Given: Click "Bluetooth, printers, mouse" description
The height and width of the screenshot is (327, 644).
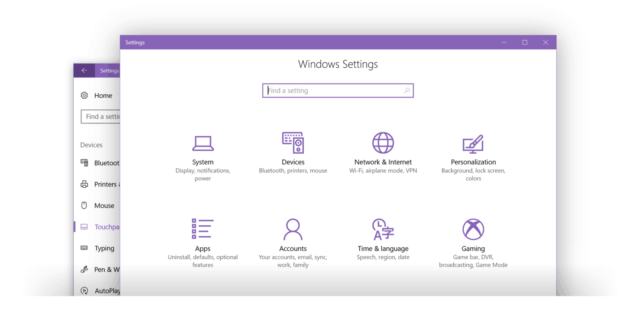Looking at the screenshot, I should 293,171.
